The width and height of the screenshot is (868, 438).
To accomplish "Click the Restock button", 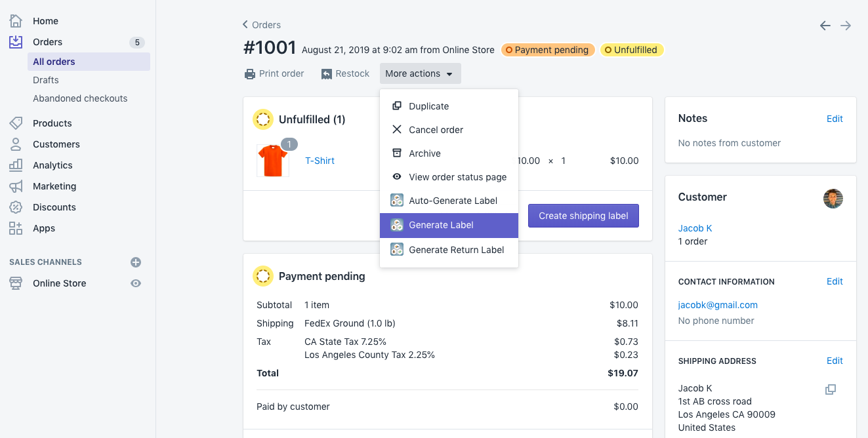I will pyautogui.click(x=346, y=73).
